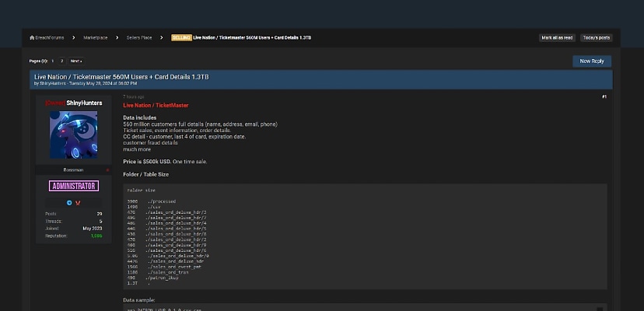The height and width of the screenshot is (311, 644).
Task: Open the Sellers Place breadcrumb link
Action: [139, 38]
